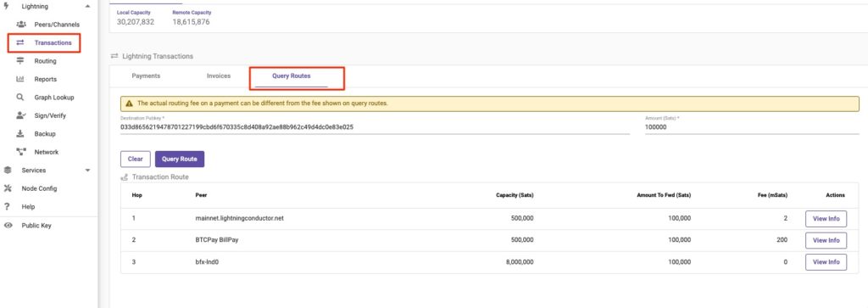Open the Transactions sidebar item
Viewport: 868px width, 308px height.
[x=53, y=42]
